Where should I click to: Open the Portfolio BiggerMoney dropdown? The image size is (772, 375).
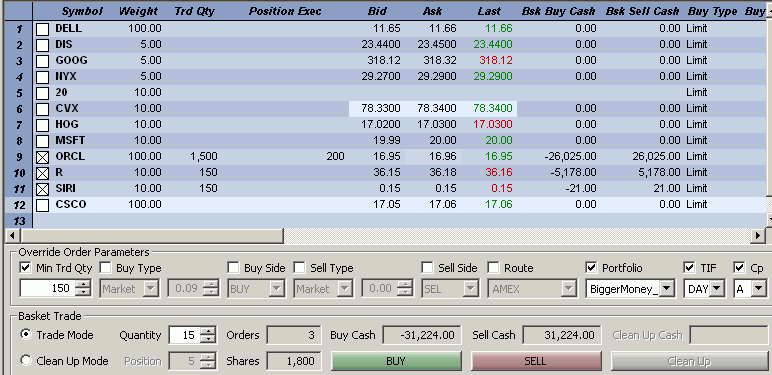tap(667, 289)
